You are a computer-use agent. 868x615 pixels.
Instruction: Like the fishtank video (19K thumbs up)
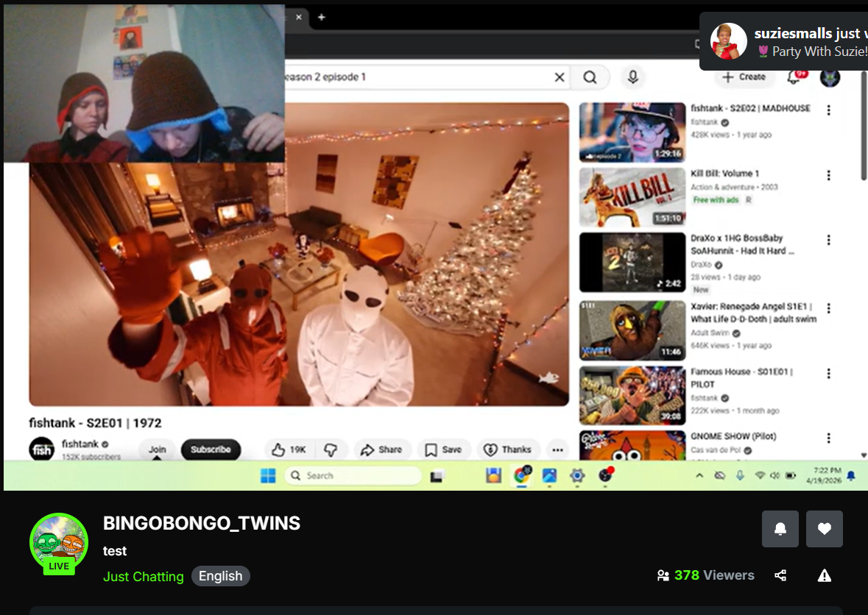289,449
